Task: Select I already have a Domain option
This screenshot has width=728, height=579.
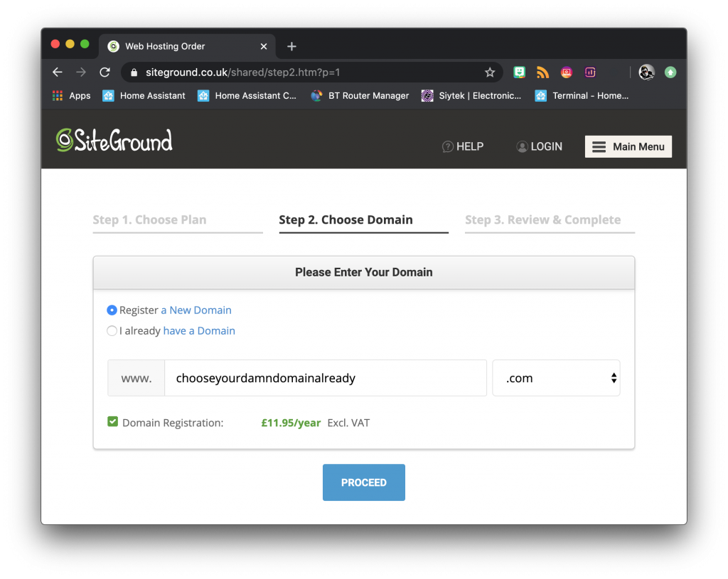Action: point(112,331)
